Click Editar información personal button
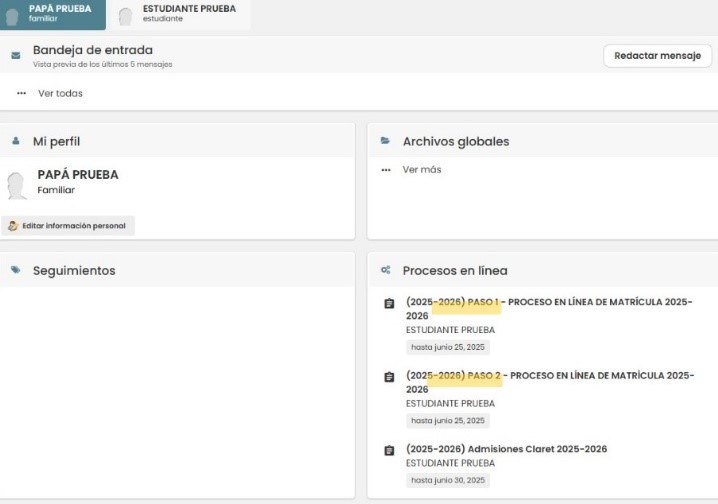 coord(68,226)
